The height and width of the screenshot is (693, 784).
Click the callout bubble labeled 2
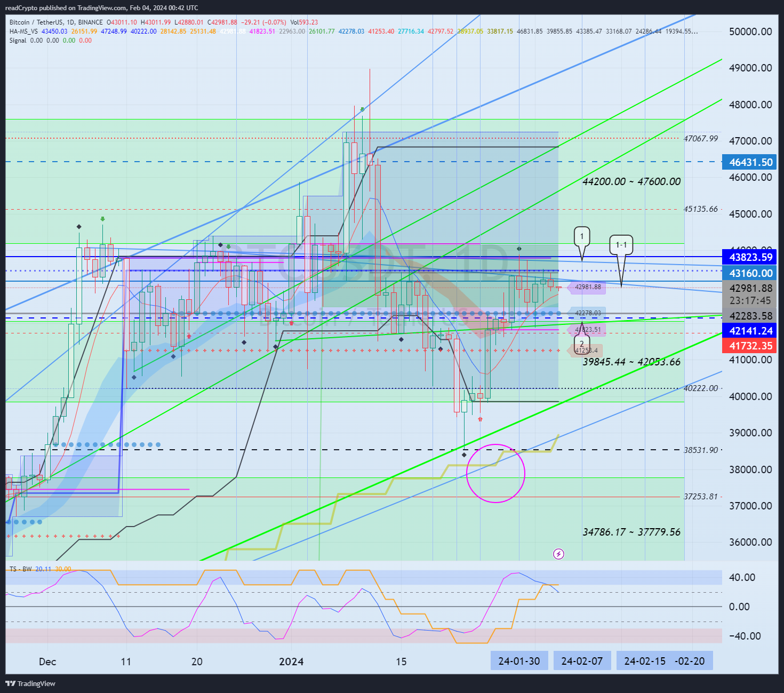pyautogui.click(x=582, y=344)
